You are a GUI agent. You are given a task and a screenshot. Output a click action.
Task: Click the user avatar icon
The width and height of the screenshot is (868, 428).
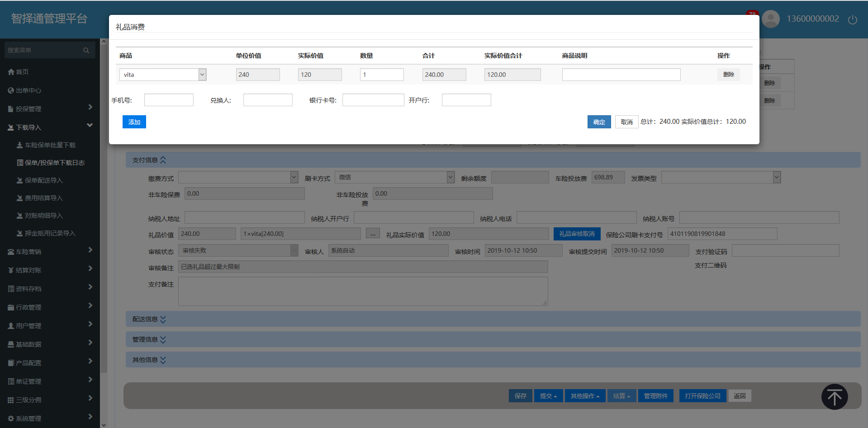[770, 19]
